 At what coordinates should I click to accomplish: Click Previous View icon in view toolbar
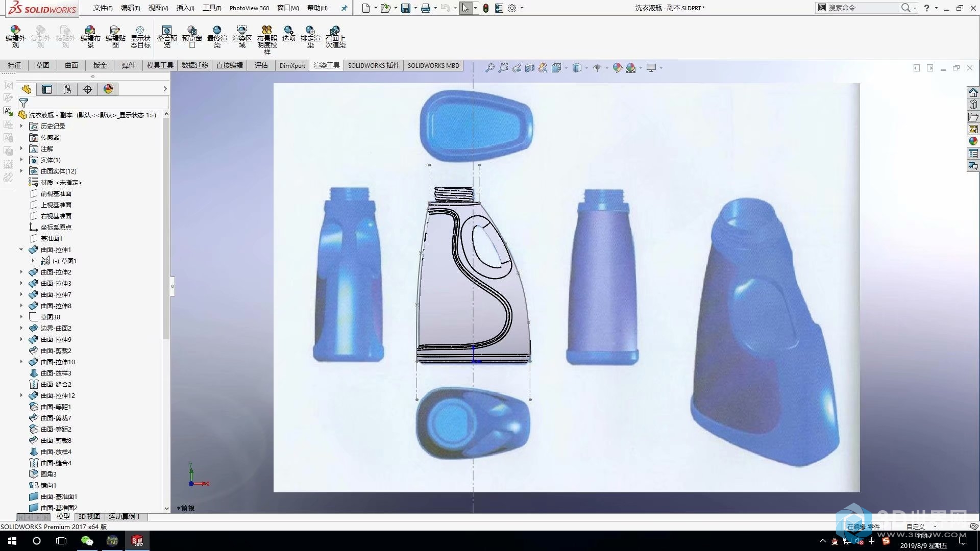pos(517,68)
